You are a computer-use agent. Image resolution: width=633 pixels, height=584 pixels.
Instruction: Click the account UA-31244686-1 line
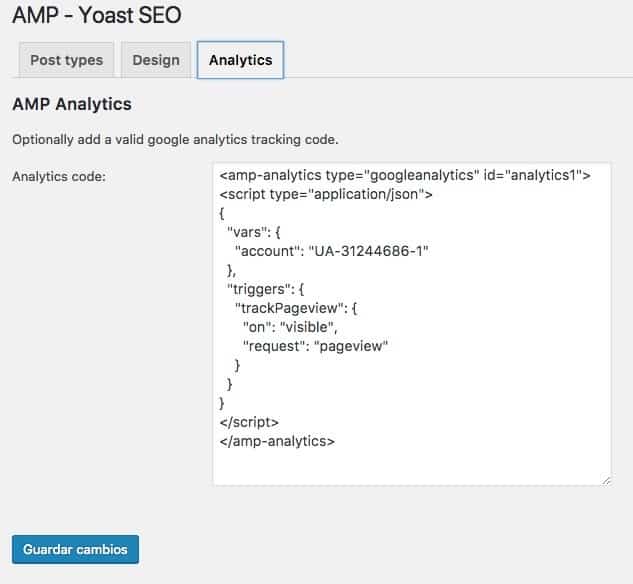tap(331, 251)
